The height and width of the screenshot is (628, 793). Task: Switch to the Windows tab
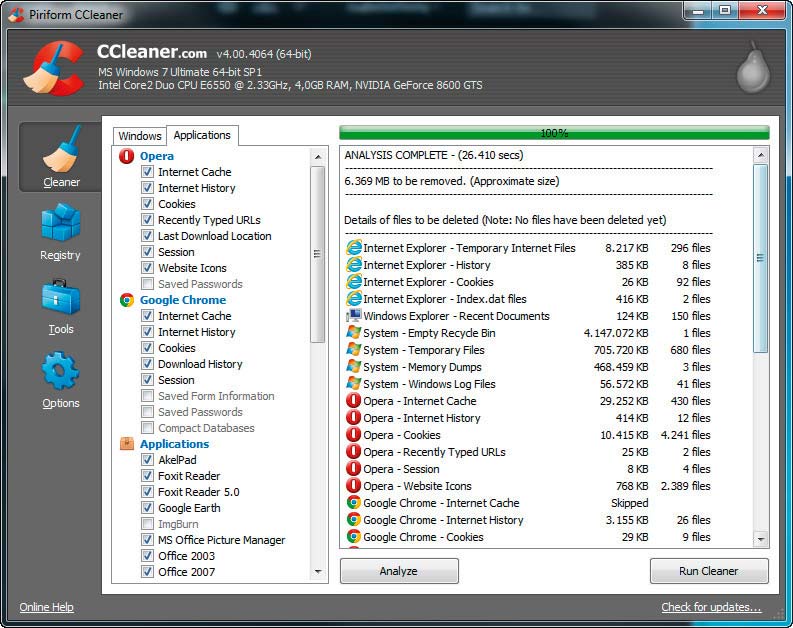(x=140, y=136)
